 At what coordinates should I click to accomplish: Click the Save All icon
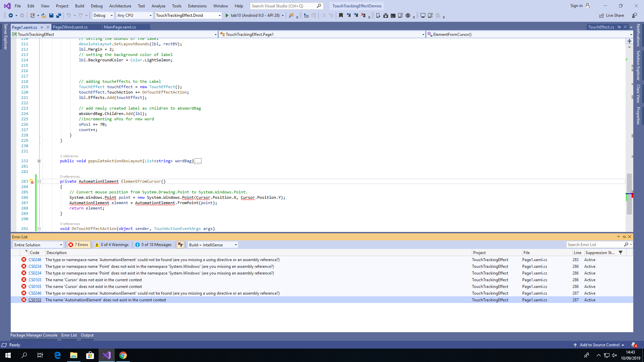click(59, 15)
